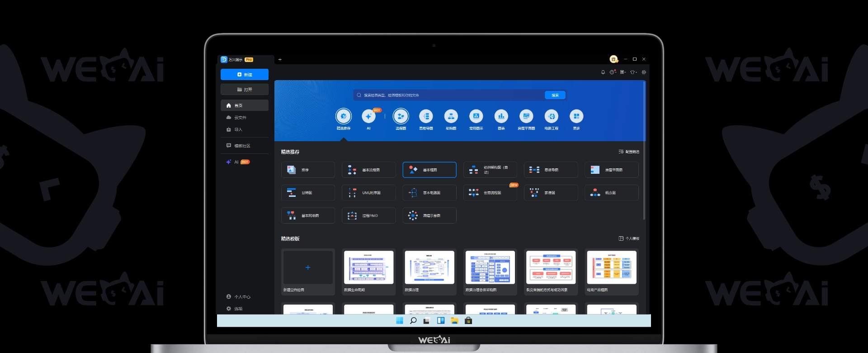Open the 创意流程图 card with NEW badge

[x=490, y=193]
